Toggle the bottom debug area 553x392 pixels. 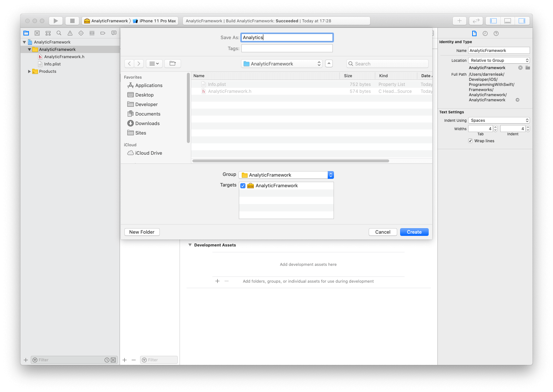[x=508, y=21]
